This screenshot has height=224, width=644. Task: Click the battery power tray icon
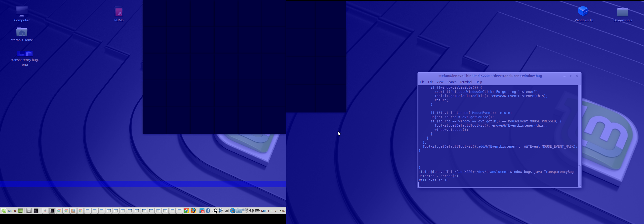click(257, 211)
